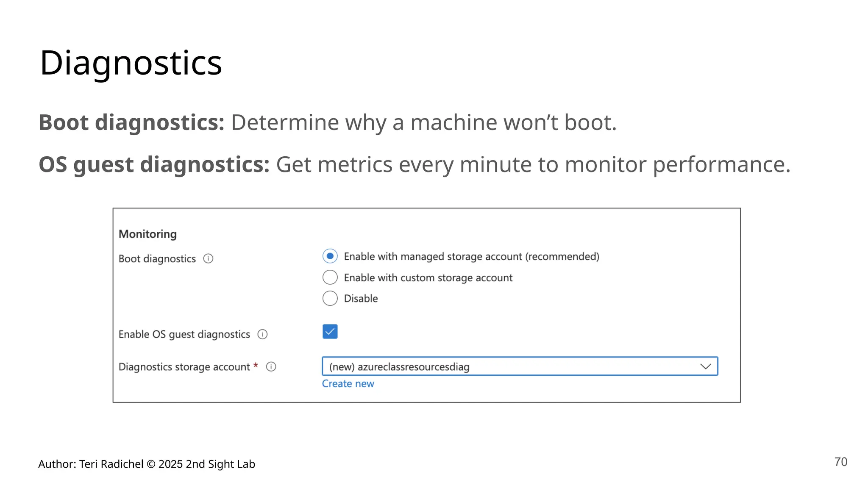
Task: Click the Diagnostics slide title
Action: coord(131,63)
